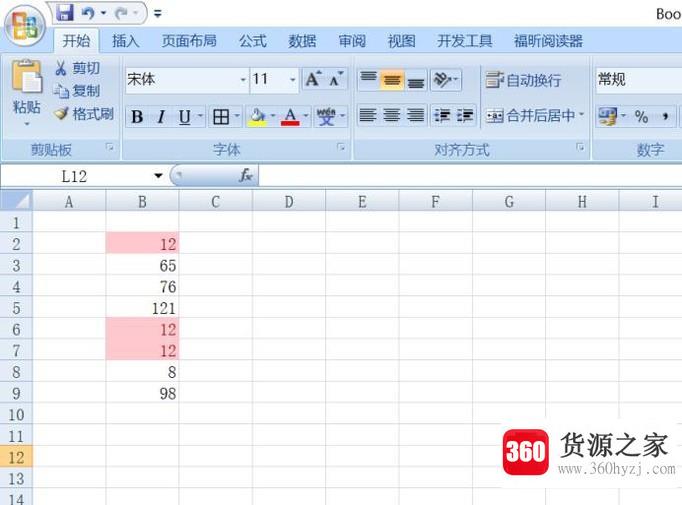
Task: Switch to the 页面布局 tab
Action: click(189, 41)
